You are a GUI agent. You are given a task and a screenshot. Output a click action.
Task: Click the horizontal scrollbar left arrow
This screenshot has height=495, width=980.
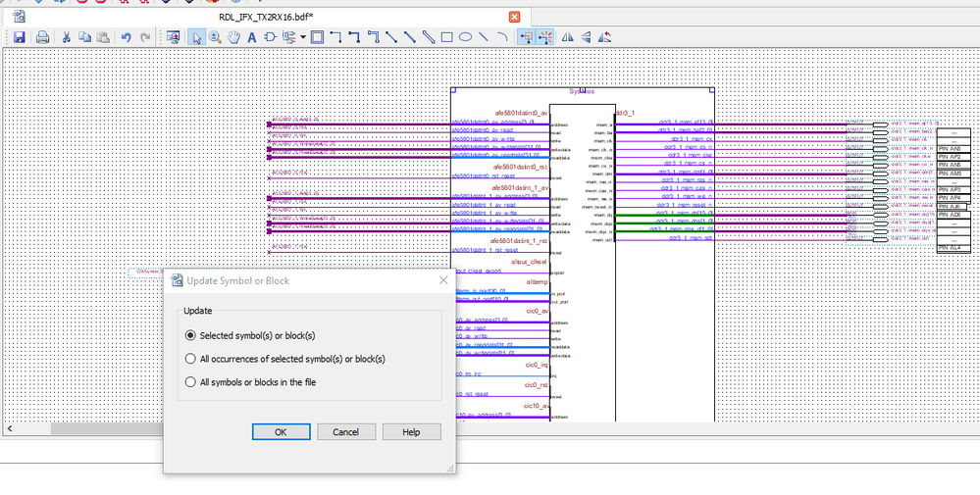pos(11,428)
